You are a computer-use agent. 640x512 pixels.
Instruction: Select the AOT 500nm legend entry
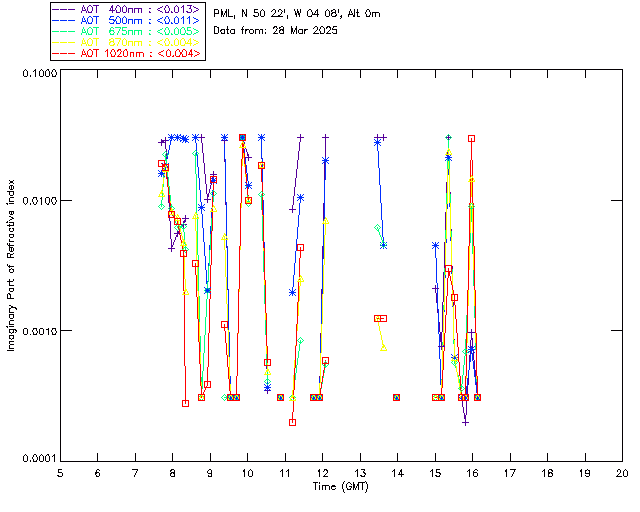[127, 20]
